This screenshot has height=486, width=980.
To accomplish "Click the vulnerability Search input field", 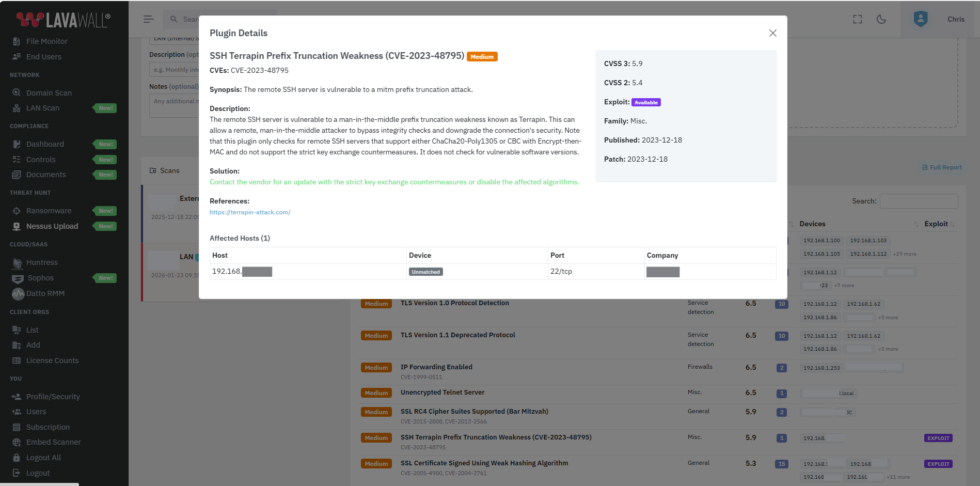I will [919, 201].
